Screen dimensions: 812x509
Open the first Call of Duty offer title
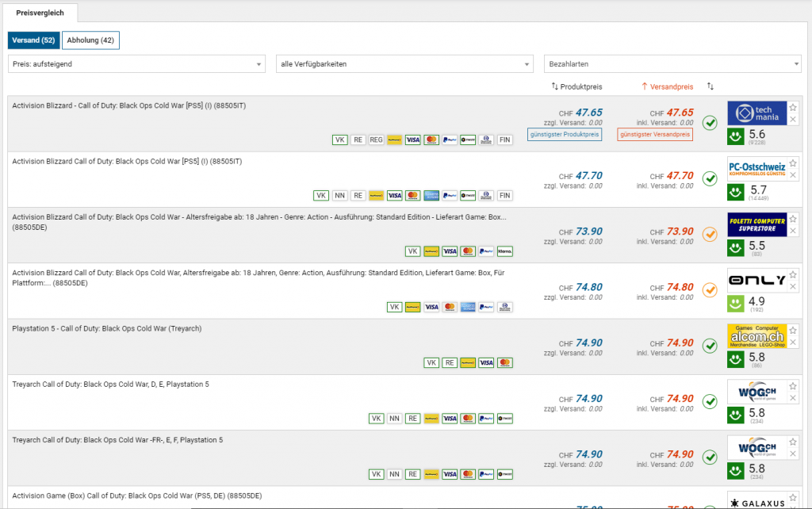click(x=129, y=106)
